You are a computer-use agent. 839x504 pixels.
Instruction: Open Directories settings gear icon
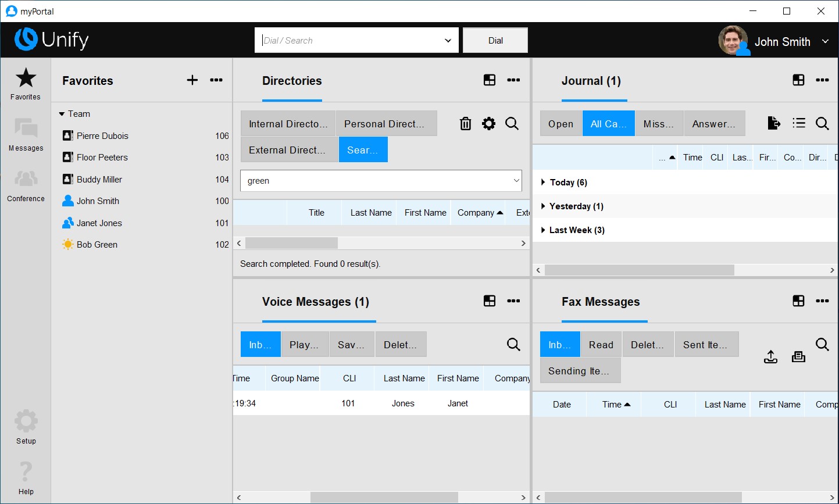[489, 123]
